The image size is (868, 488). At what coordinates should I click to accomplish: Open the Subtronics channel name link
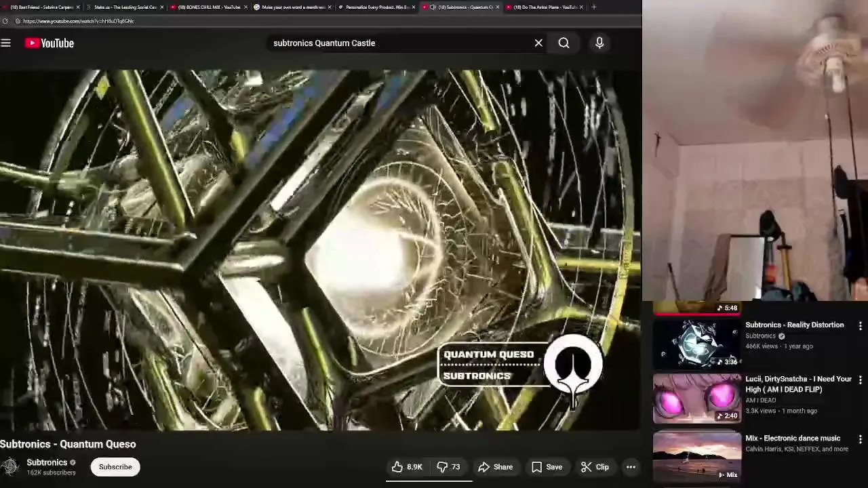(x=47, y=462)
